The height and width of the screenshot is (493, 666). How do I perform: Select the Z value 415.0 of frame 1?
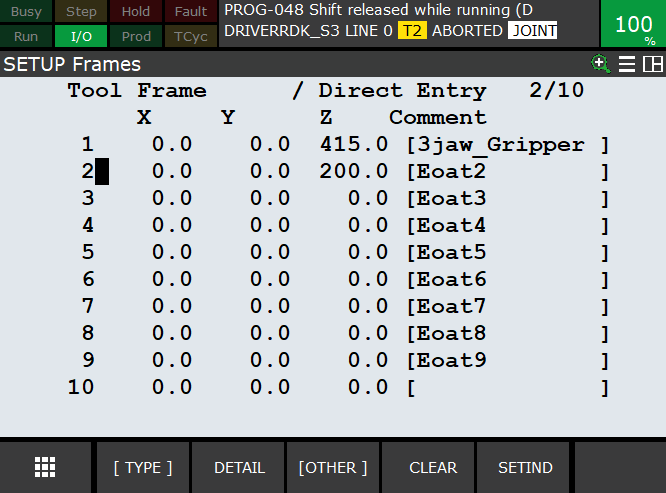pyautogui.click(x=353, y=145)
